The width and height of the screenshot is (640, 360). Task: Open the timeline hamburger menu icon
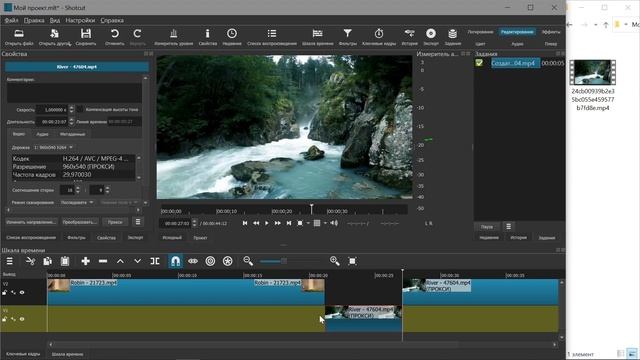(10, 261)
